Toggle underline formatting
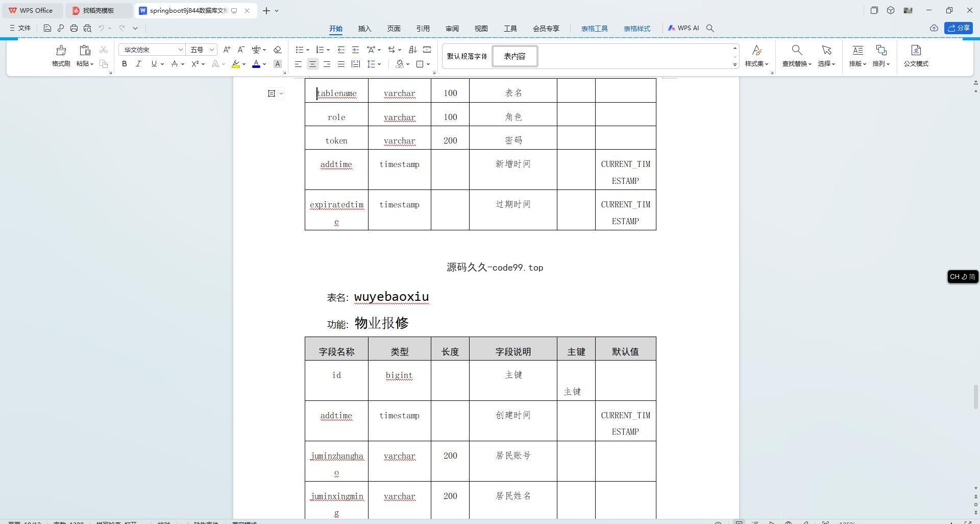Screen dimensions: 980x524 [154, 64]
